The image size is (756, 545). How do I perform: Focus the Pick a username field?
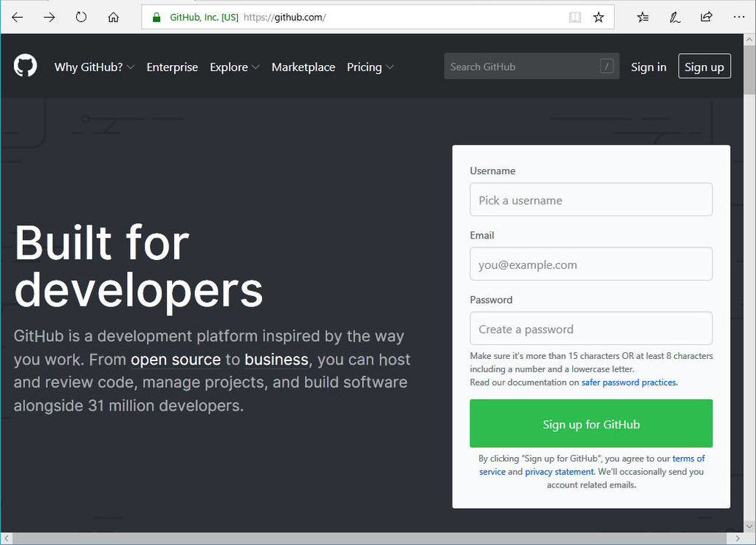[591, 199]
